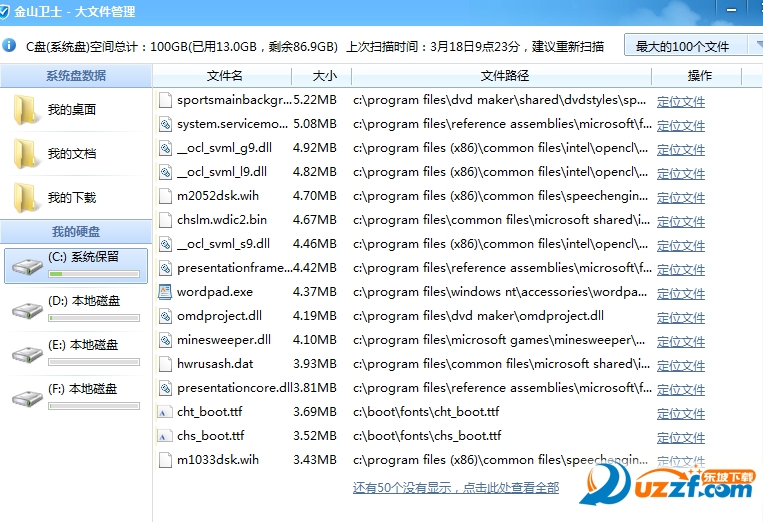
Task: Open 我的文档 folder icon
Action: coord(25,154)
